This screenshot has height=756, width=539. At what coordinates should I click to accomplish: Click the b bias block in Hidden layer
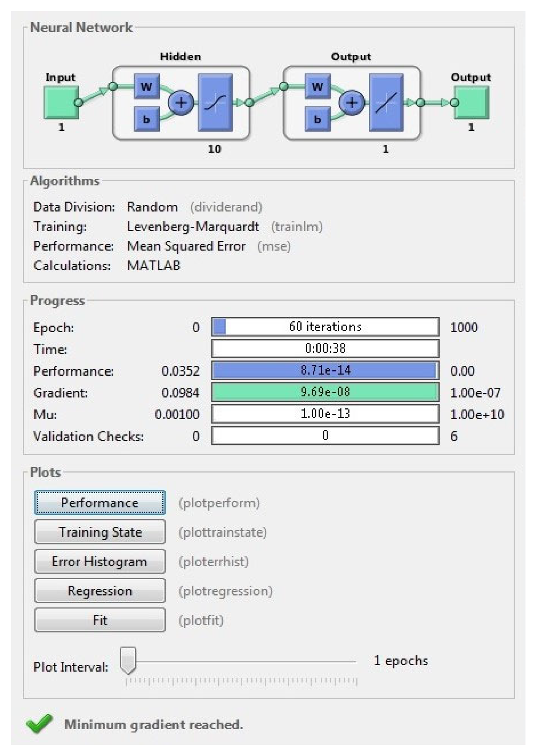coord(147,119)
